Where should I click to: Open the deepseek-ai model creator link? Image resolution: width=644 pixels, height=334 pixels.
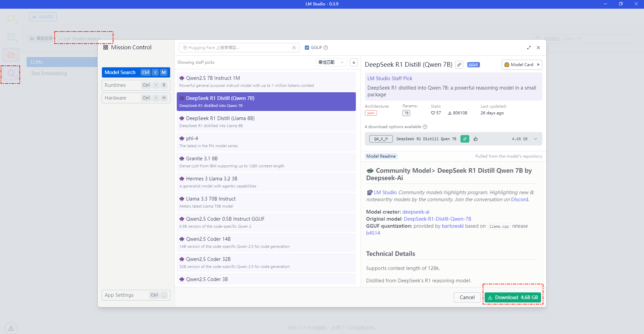[416, 212]
